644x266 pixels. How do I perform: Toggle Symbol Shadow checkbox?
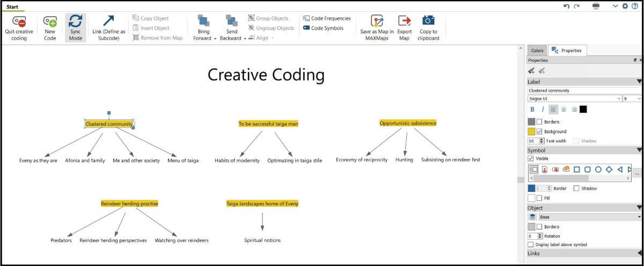coord(576,189)
